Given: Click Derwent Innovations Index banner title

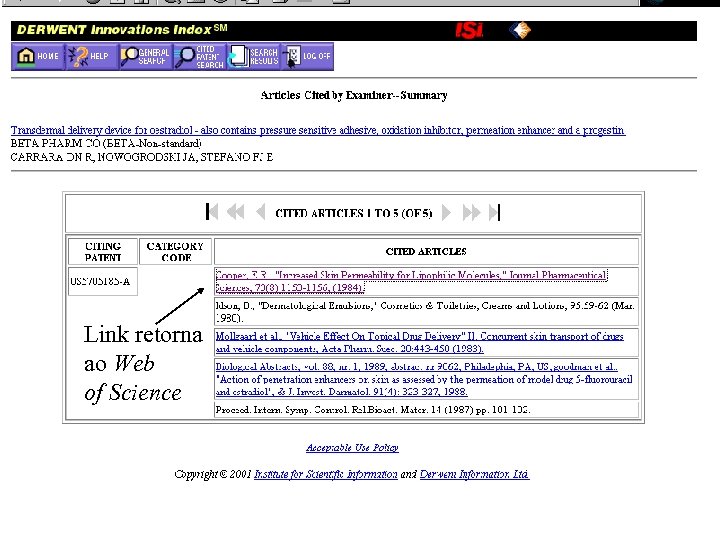Looking at the screenshot, I should click(x=122, y=30).
